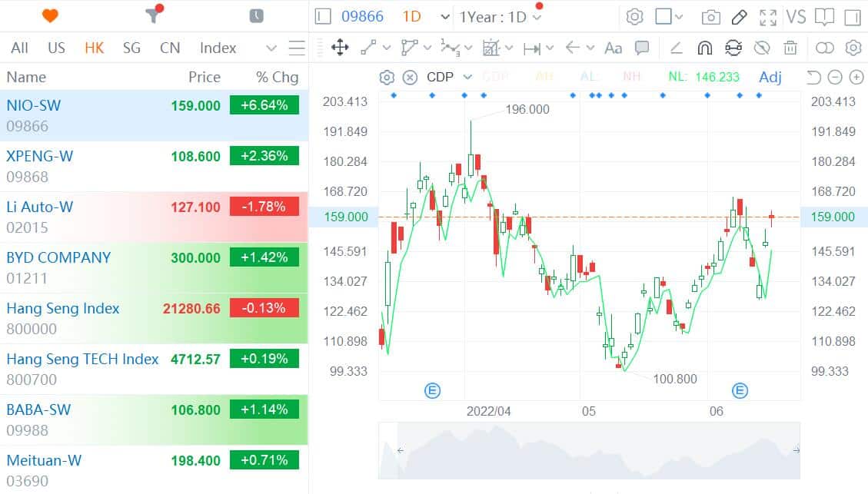868x494 pixels.
Task: Open VS stock comparison mode
Action: pos(796,16)
